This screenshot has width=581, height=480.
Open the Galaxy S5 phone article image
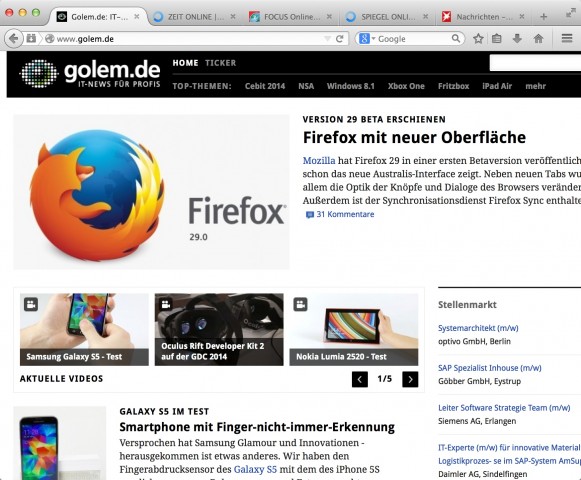pyautogui.click(x=60, y=443)
